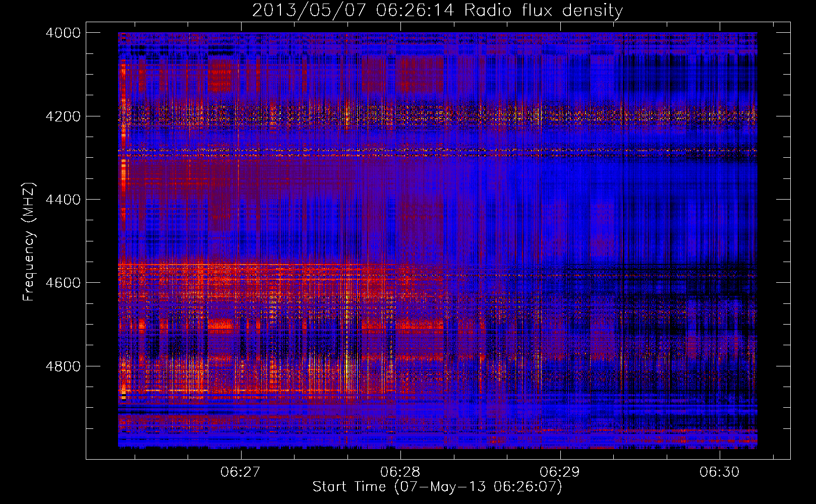This screenshot has height=504, width=816.
Task: Click the 4200 frequency tick label
Action: pos(63,116)
